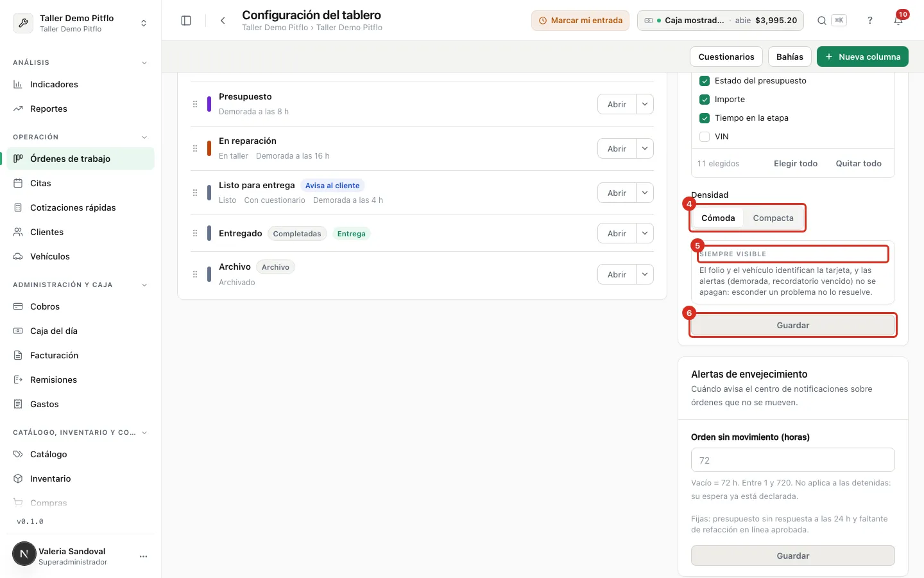Click the Inventario box icon

click(x=18, y=478)
